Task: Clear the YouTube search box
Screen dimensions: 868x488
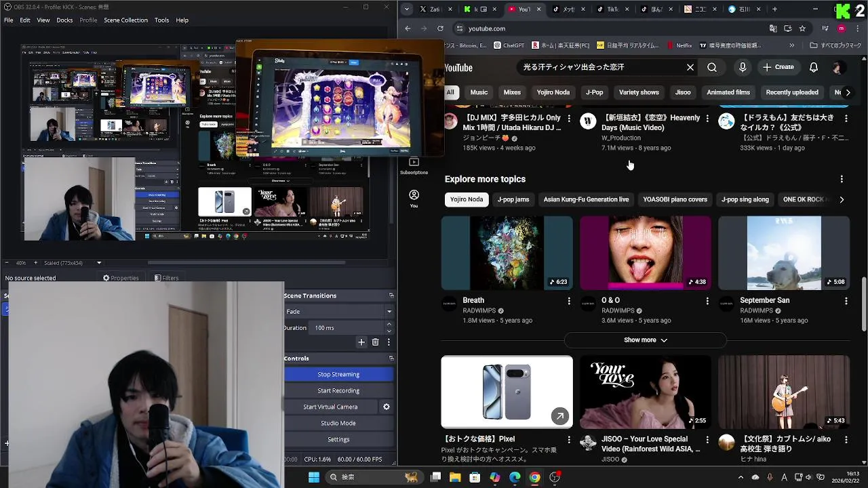Action: pyautogui.click(x=690, y=67)
